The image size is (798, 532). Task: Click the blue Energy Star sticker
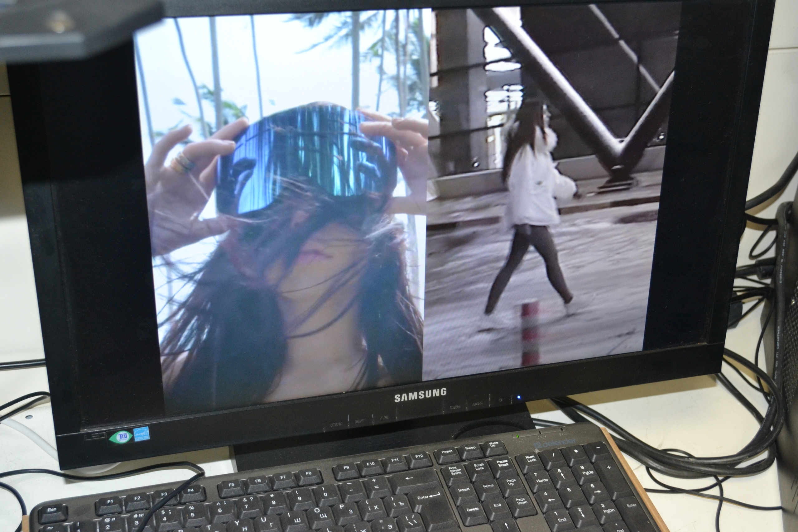142,434
